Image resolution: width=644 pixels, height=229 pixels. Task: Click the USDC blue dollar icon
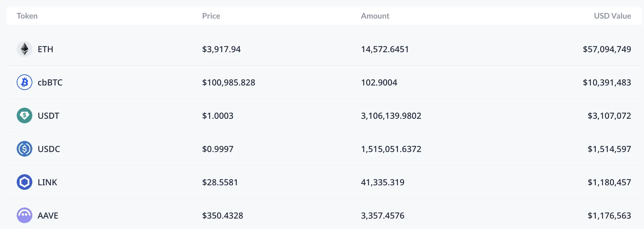[25, 149]
